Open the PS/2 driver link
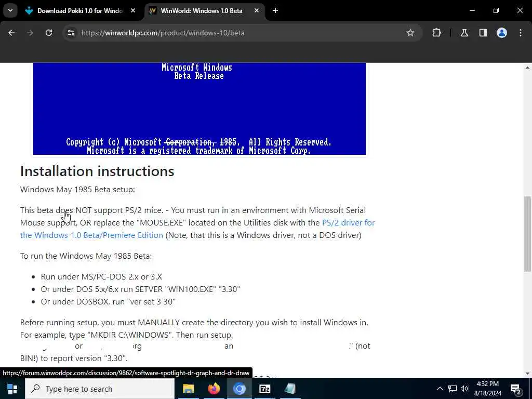 click(197, 229)
